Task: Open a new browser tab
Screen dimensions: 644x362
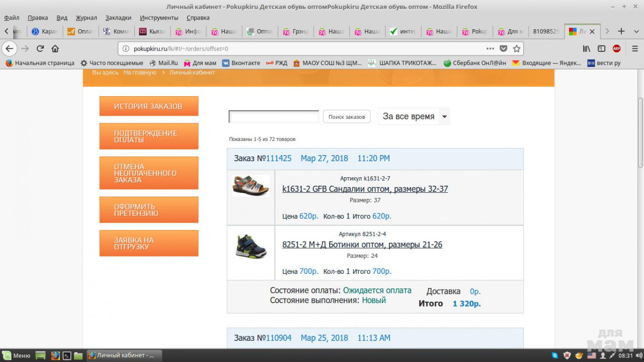Action: [x=621, y=31]
